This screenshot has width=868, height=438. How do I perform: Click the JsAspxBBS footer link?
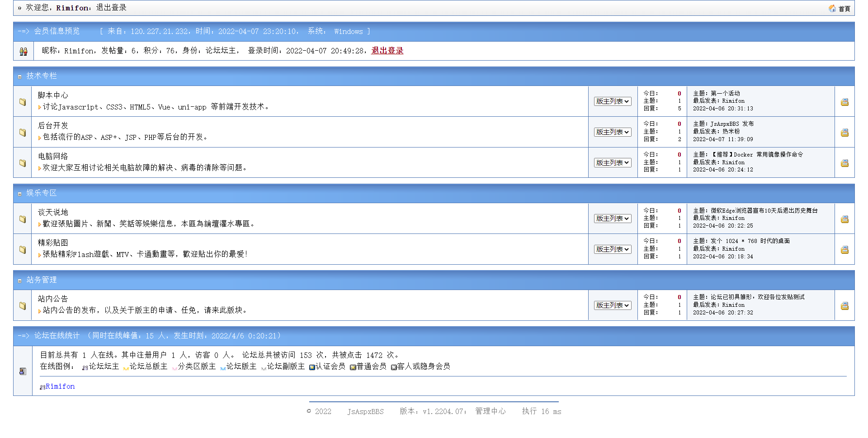[x=365, y=412]
